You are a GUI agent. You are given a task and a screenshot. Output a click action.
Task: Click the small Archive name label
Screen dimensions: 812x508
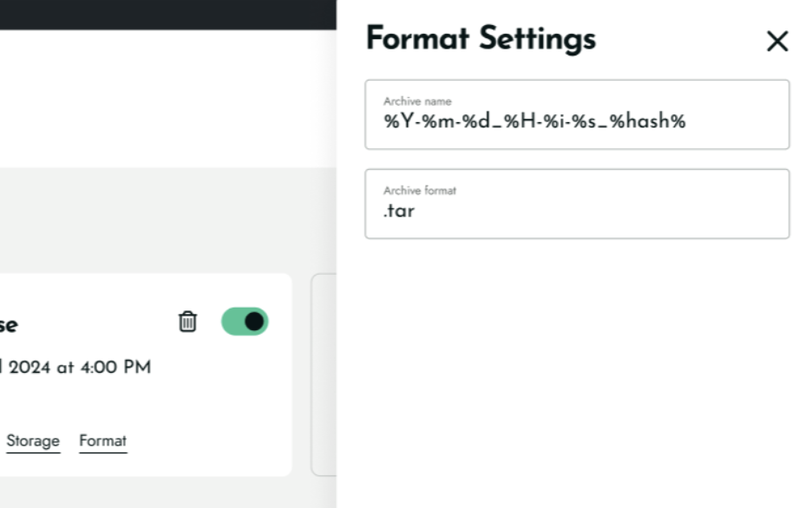pyautogui.click(x=417, y=101)
